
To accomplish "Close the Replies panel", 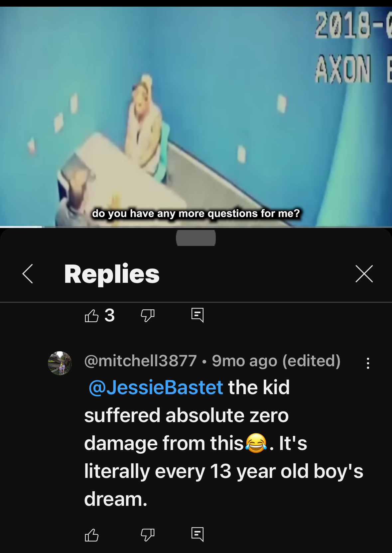I will (x=364, y=274).
